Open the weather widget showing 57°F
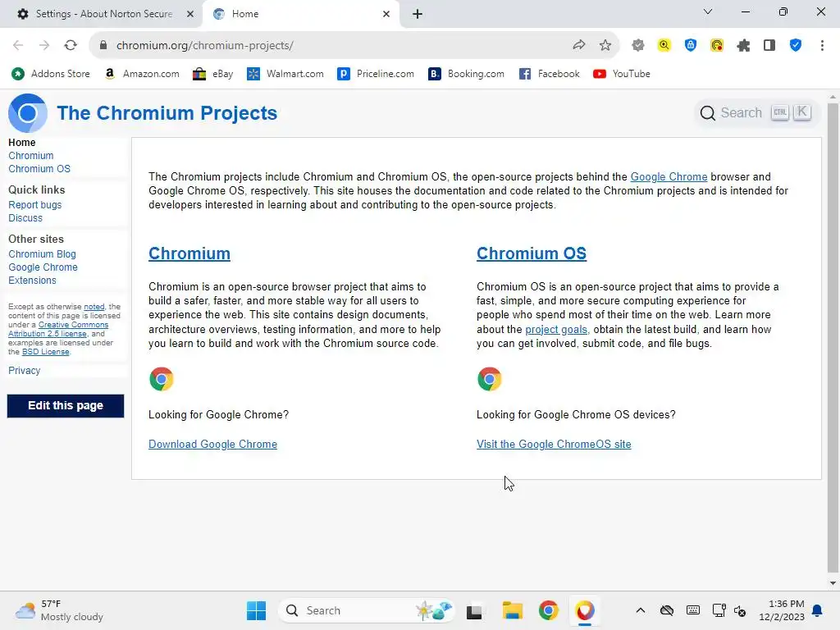The width and height of the screenshot is (840, 630). [x=59, y=610]
